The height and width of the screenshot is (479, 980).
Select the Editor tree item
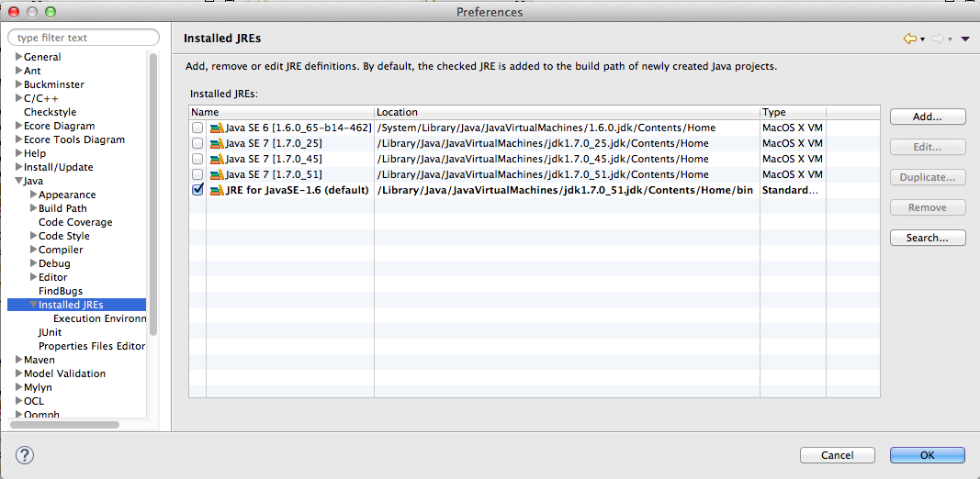53,277
